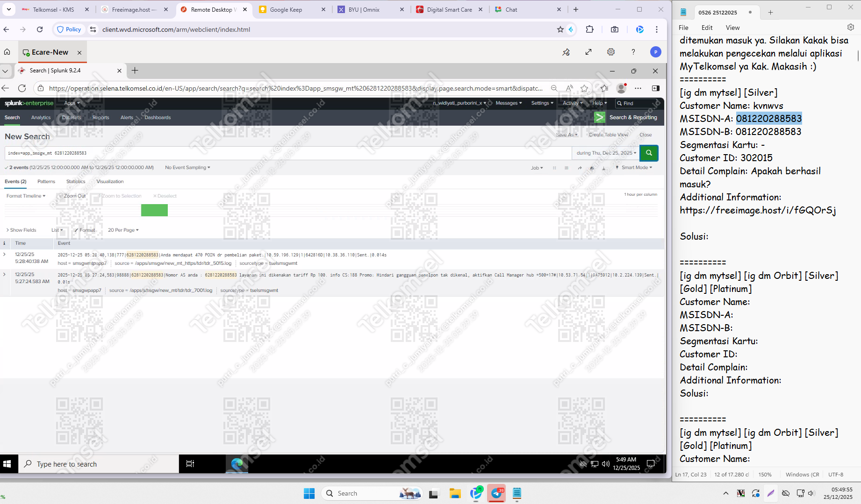Viewport: 861px width, 504px height.
Task: Open the 20 Per Page dropdown
Action: click(123, 230)
